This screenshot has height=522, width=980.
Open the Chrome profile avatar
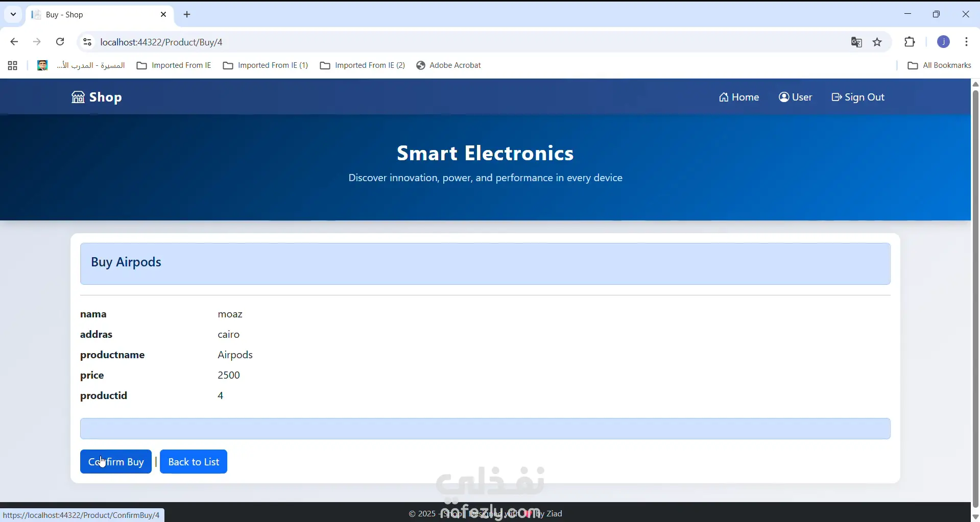click(x=944, y=42)
